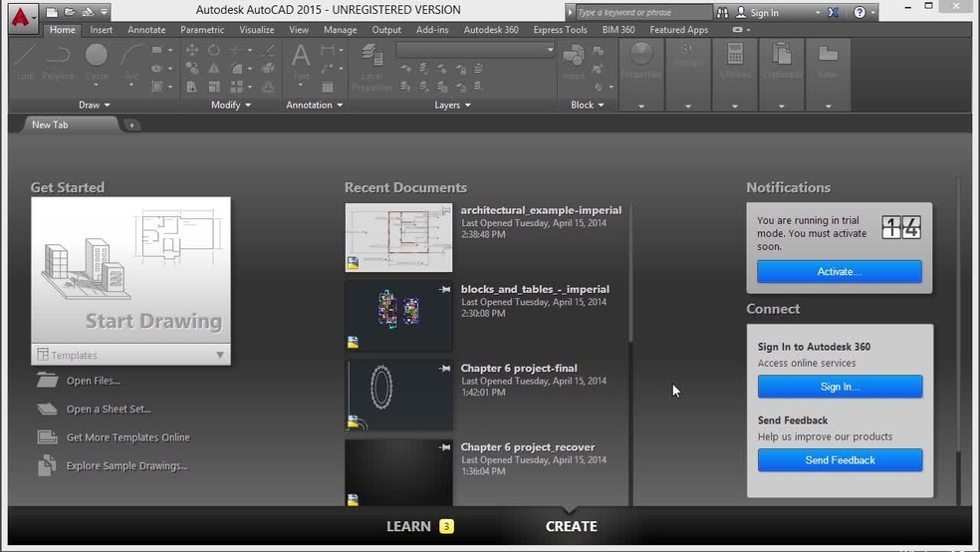Open Layer Properties manager icon

point(371,68)
